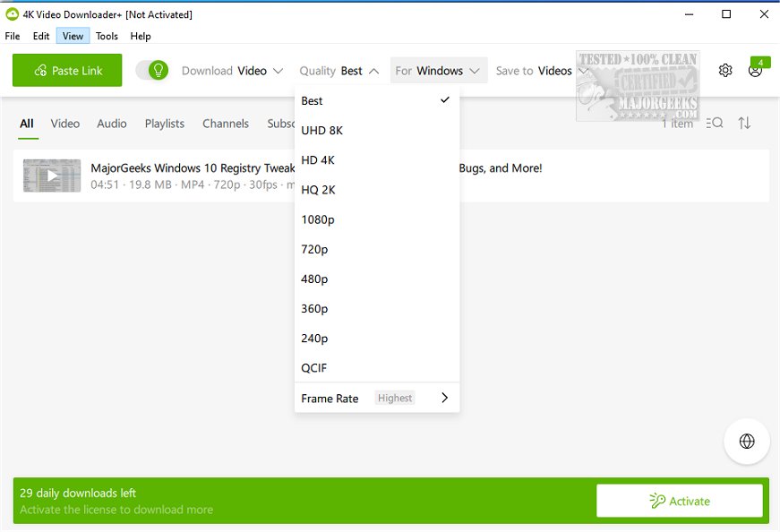
Task: Choose 1080p quality
Action: point(377,219)
